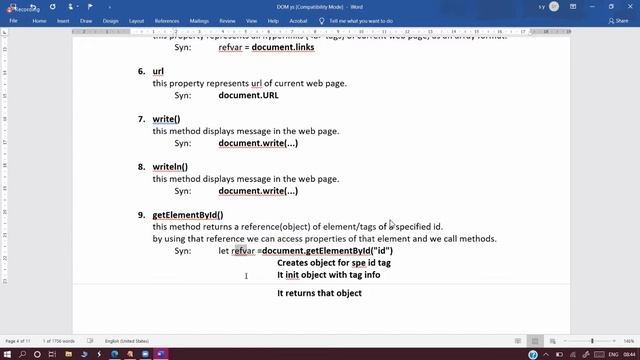Click the user account avatar in title bar
640x360 pixels.
pyautogui.click(x=554, y=7)
